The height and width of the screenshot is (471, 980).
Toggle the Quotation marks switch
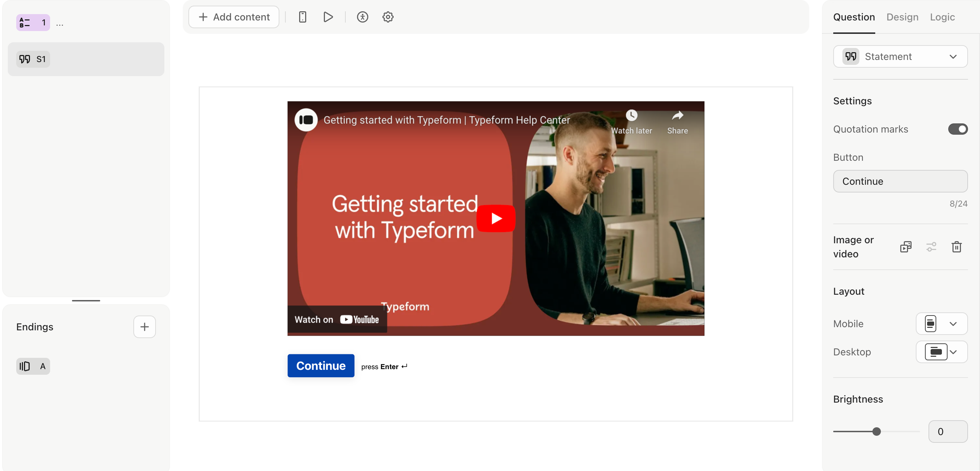tap(957, 129)
